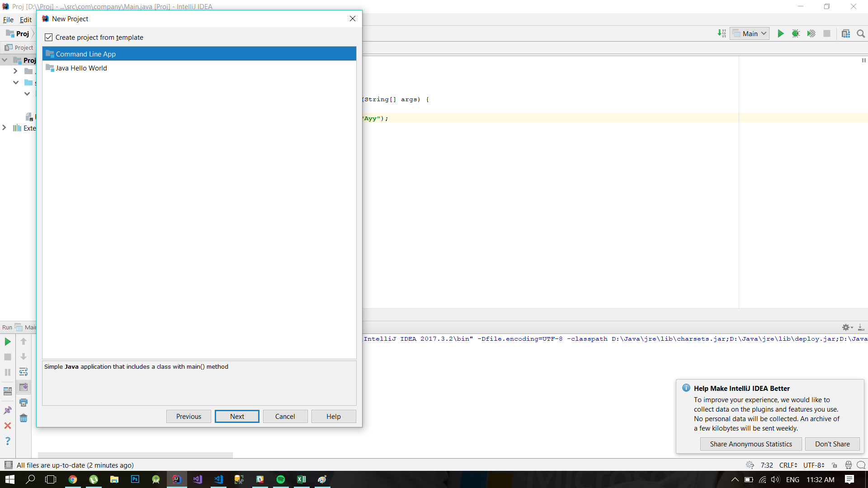Click Previous in New Project dialog

pos(189,416)
